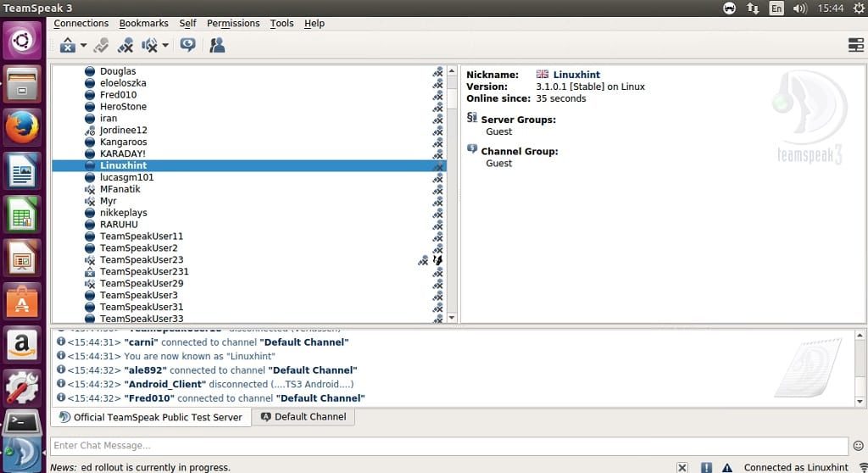Open the contacts manager toolbar icon
The image size is (868, 473).
point(217,45)
